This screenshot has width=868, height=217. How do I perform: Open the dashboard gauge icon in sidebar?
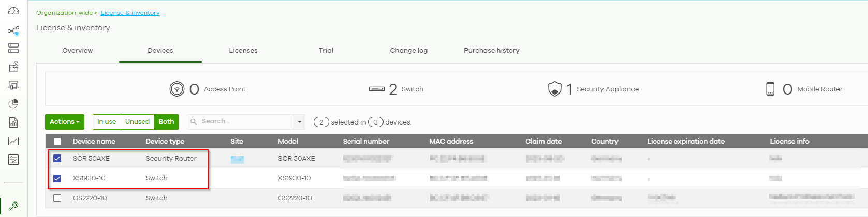[13, 11]
